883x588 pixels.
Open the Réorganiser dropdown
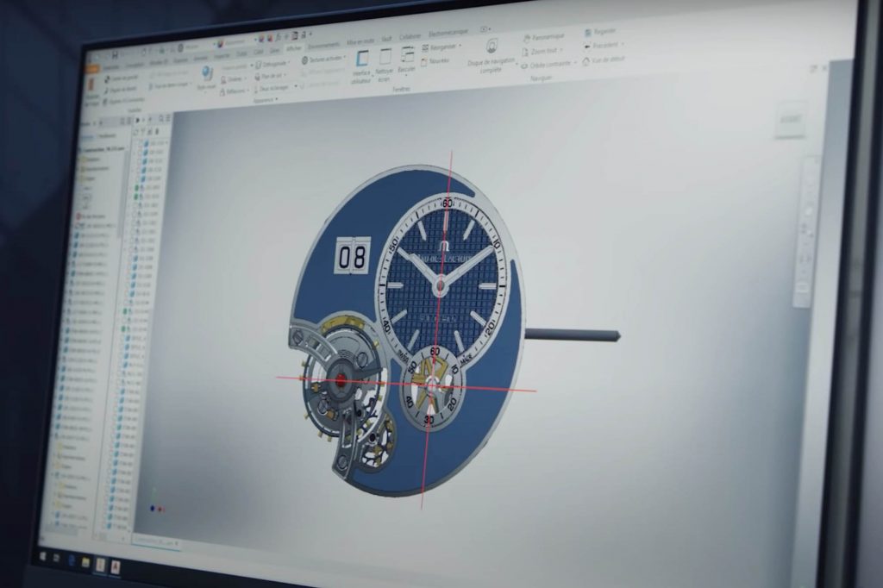click(x=441, y=47)
